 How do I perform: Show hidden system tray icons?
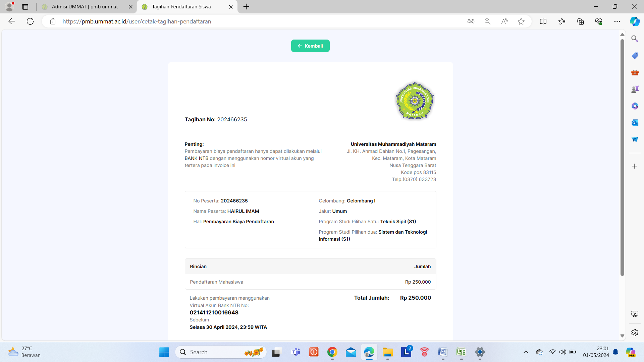click(526, 352)
